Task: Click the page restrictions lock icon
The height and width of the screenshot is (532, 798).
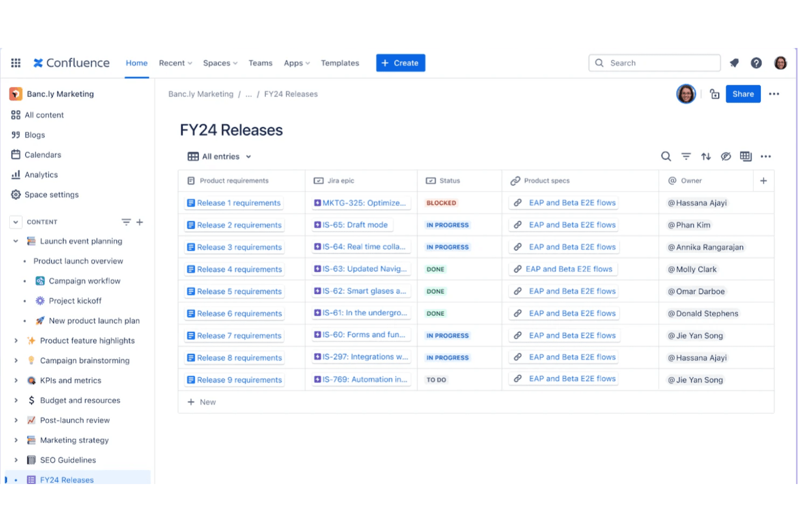Action: coord(714,94)
